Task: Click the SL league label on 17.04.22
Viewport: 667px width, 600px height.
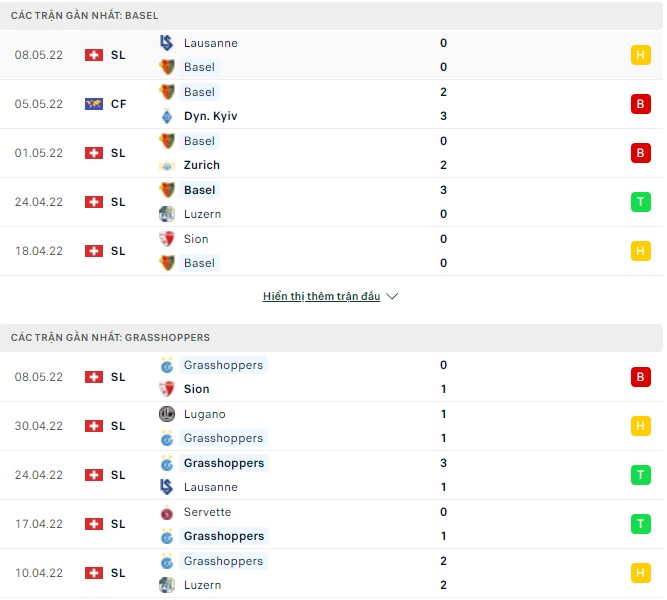Action: click(x=118, y=524)
